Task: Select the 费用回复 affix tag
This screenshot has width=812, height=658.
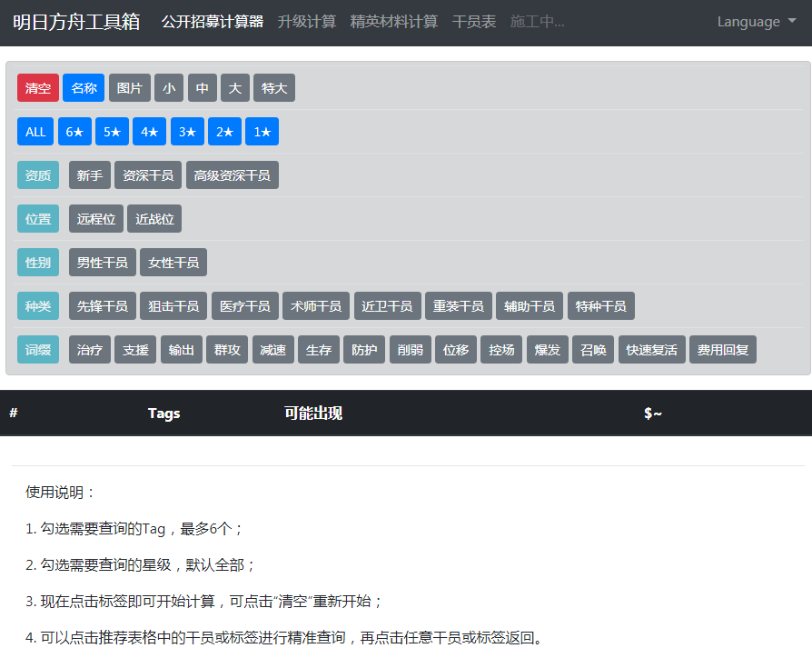Action: pyautogui.click(x=722, y=350)
